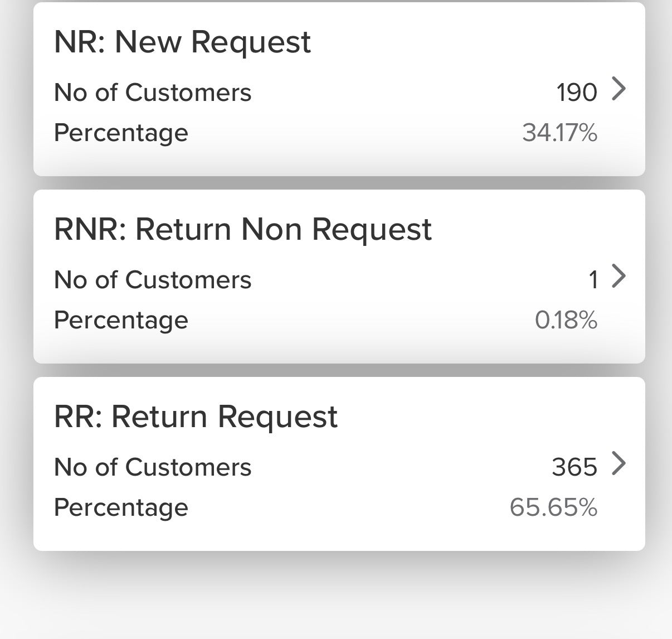
Task: Click the 365 customers count value
Action: click(x=574, y=467)
